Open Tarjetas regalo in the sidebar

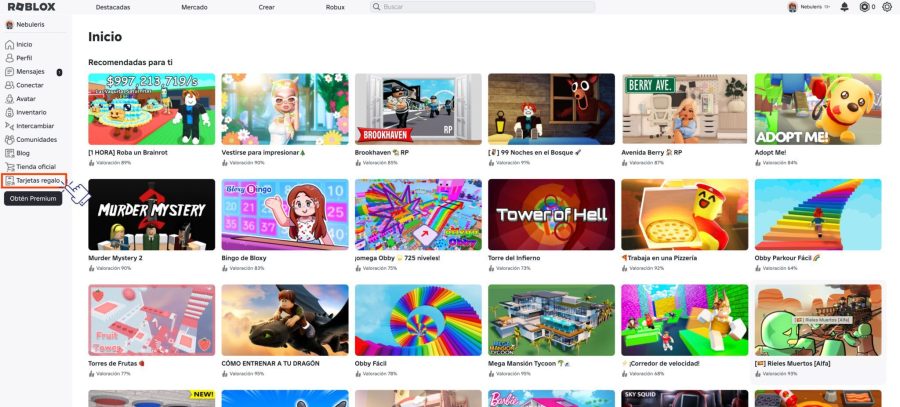(38, 180)
